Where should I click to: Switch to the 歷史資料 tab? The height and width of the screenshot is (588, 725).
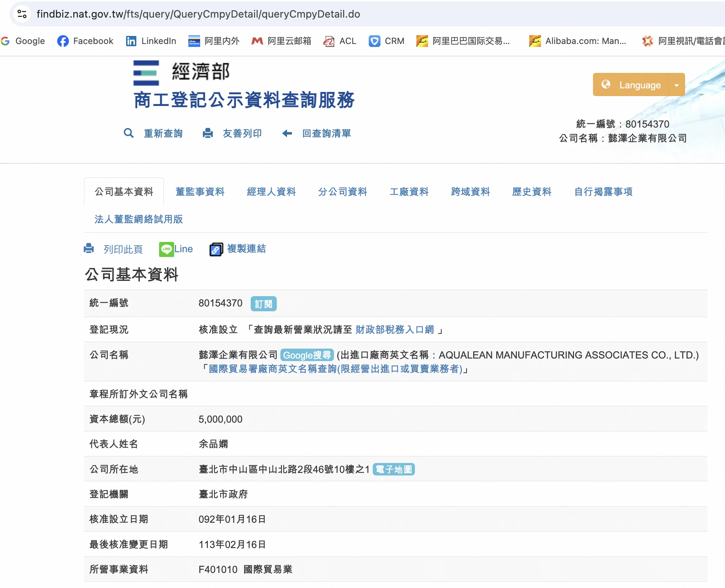click(531, 192)
